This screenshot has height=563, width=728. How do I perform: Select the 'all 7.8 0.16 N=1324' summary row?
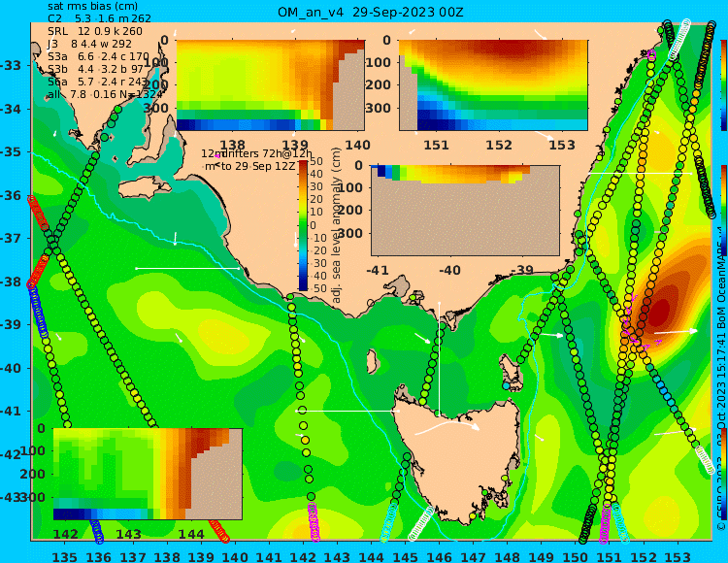tap(106, 95)
